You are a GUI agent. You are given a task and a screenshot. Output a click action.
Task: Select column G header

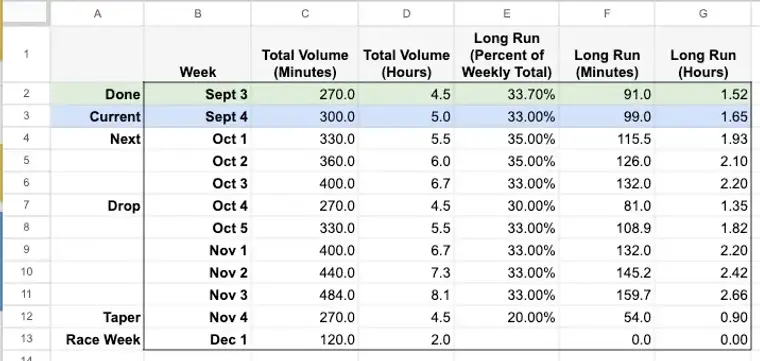tap(703, 14)
